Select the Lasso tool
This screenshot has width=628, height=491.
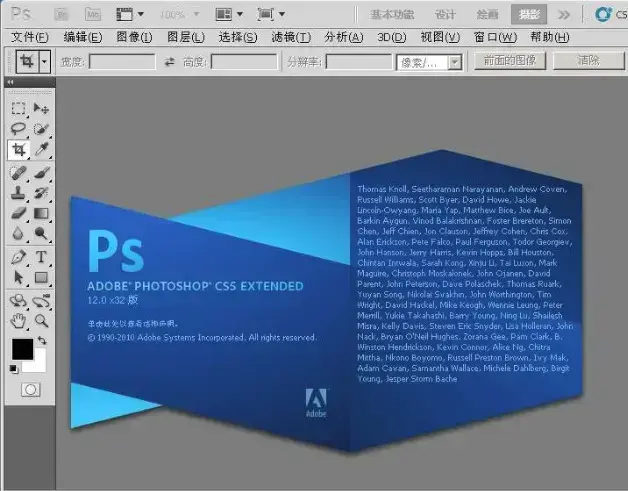pos(18,129)
